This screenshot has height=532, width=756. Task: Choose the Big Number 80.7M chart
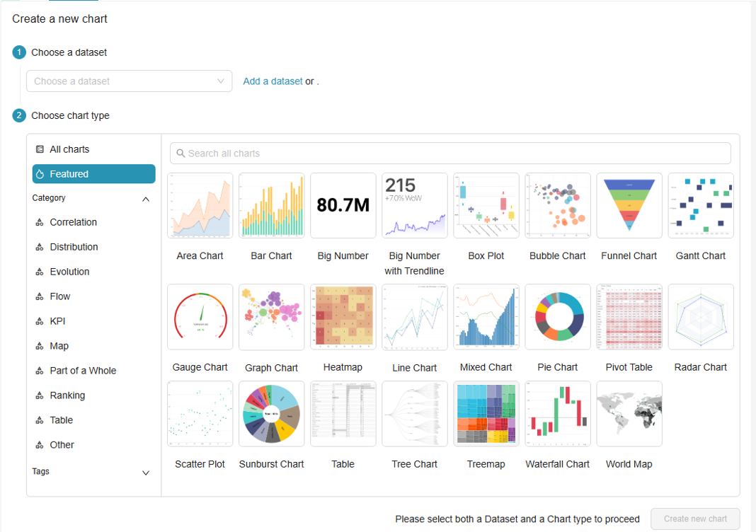click(x=343, y=206)
